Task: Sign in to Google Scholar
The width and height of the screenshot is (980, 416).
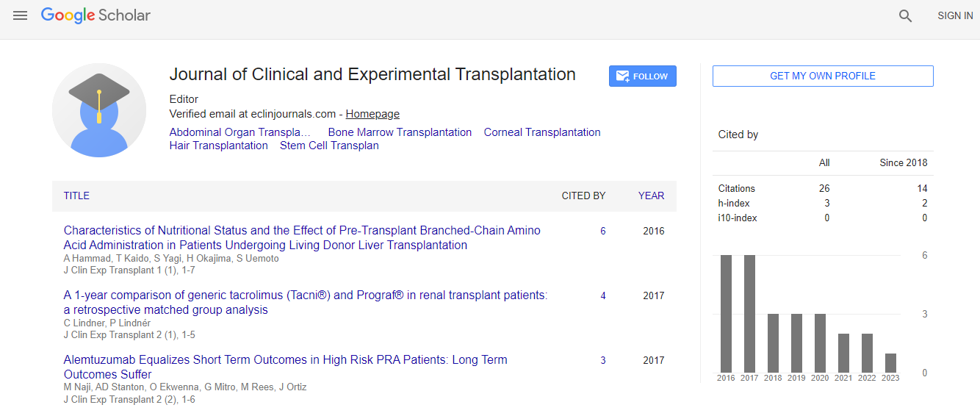Action: pos(954,16)
